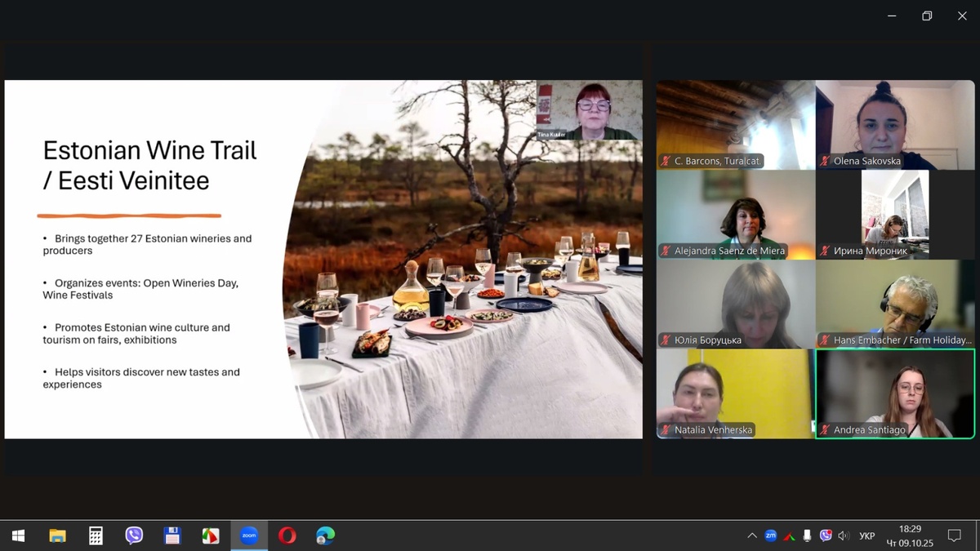980x551 pixels.
Task: Click the Zoom tray icon
Action: pos(770,535)
